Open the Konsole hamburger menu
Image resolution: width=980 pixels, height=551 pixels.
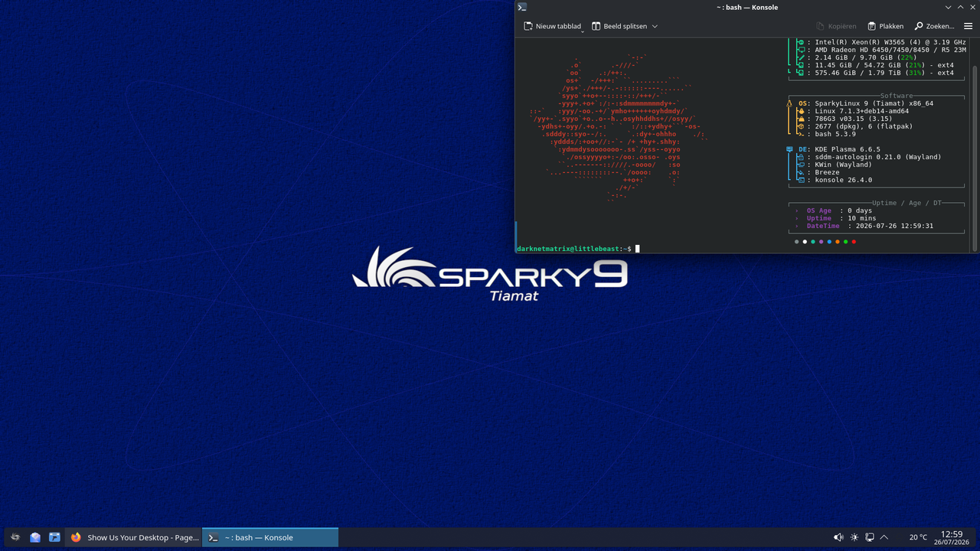(968, 26)
